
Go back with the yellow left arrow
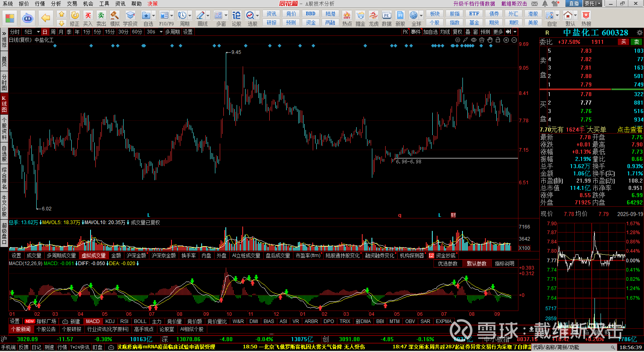pyautogui.click(x=46, y=18)
